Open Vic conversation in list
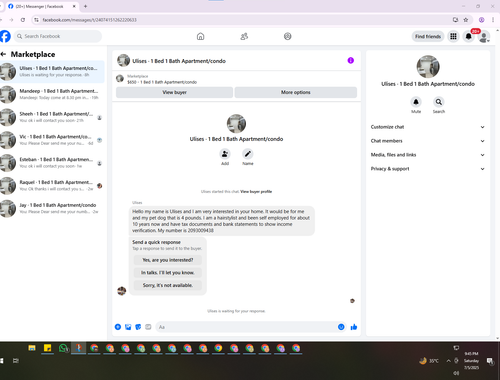The height and width of the screenshot is (380, 500). pos(52,140)
